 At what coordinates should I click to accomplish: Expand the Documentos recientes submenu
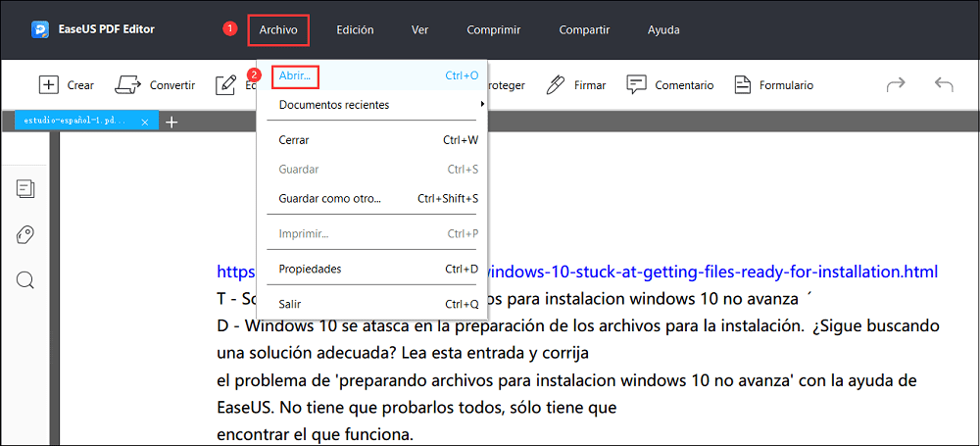coord(372,105)
